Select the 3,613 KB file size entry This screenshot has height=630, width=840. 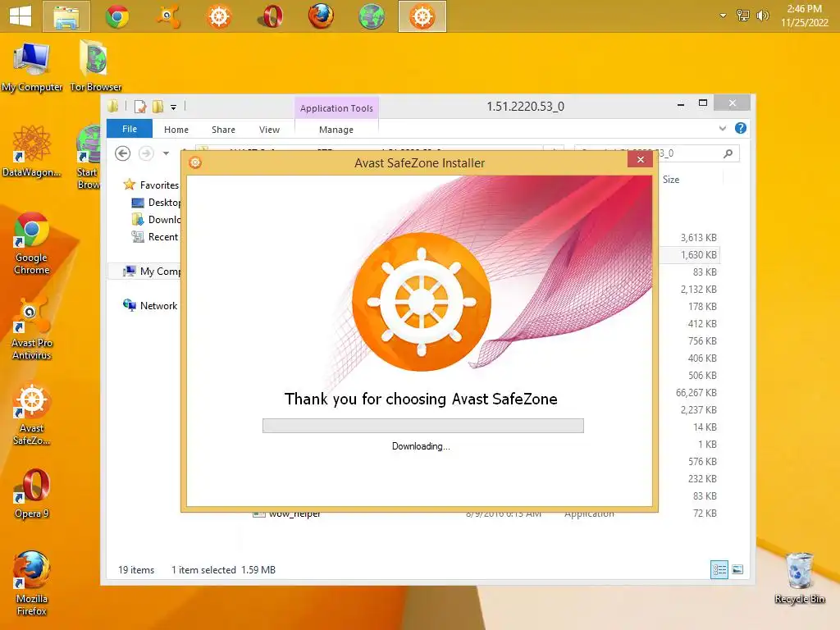coord(699,237)
